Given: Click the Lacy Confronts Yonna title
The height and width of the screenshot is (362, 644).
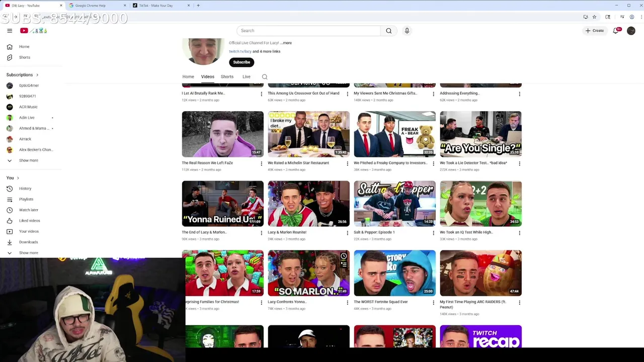Looking at the screenshot, I should click(x=287, y=302).
